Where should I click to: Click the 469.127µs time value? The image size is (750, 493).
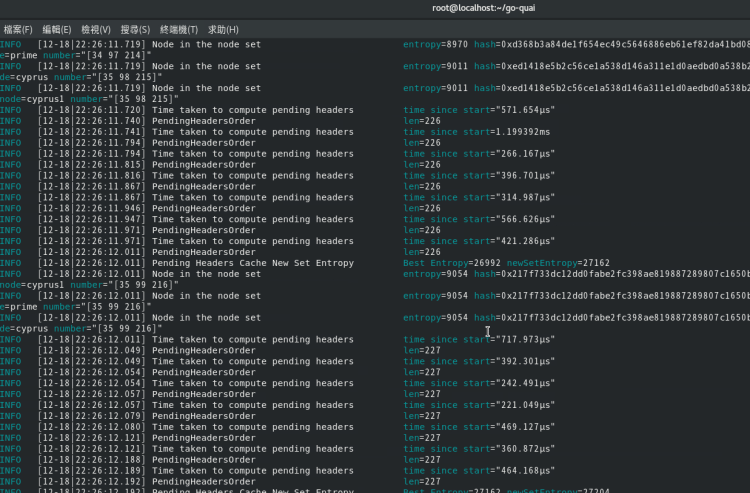click(x=524, y=427)
